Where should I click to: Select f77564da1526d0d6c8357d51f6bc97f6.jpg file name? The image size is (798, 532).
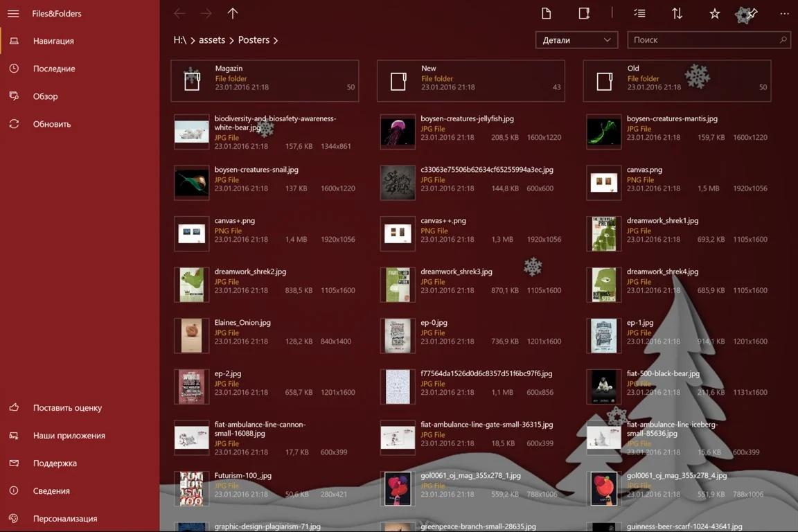tap(486, 373)
